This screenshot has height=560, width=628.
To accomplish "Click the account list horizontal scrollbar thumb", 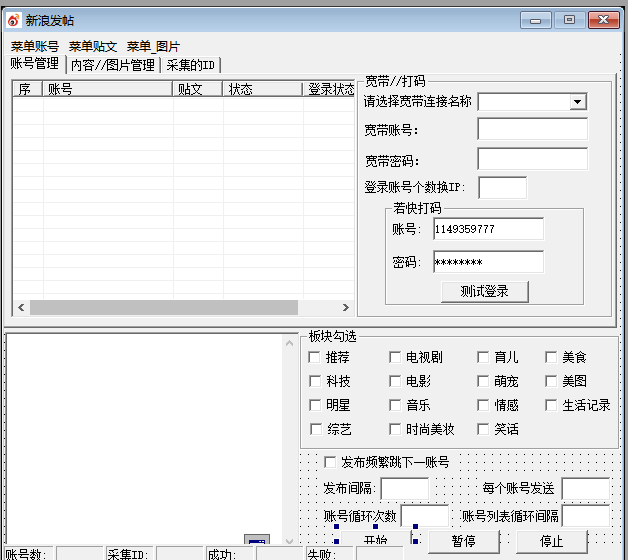I will 164,307.
